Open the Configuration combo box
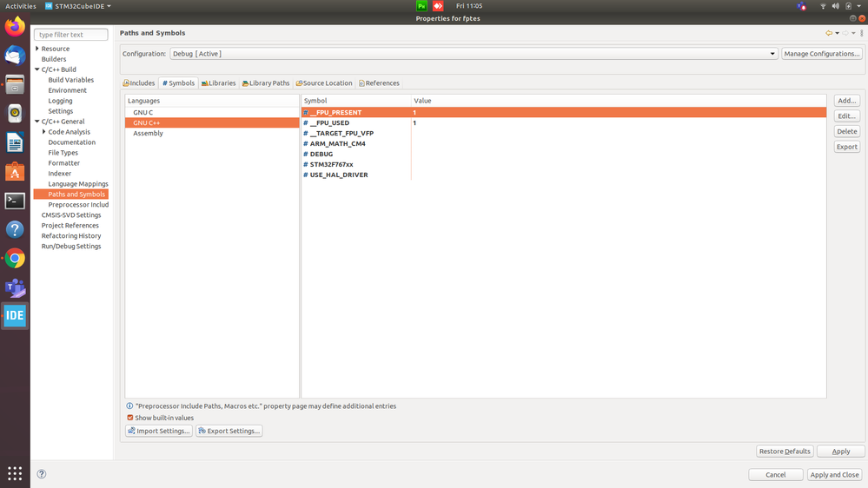This screenshot has height=488, width=868. tap(474, 54)
